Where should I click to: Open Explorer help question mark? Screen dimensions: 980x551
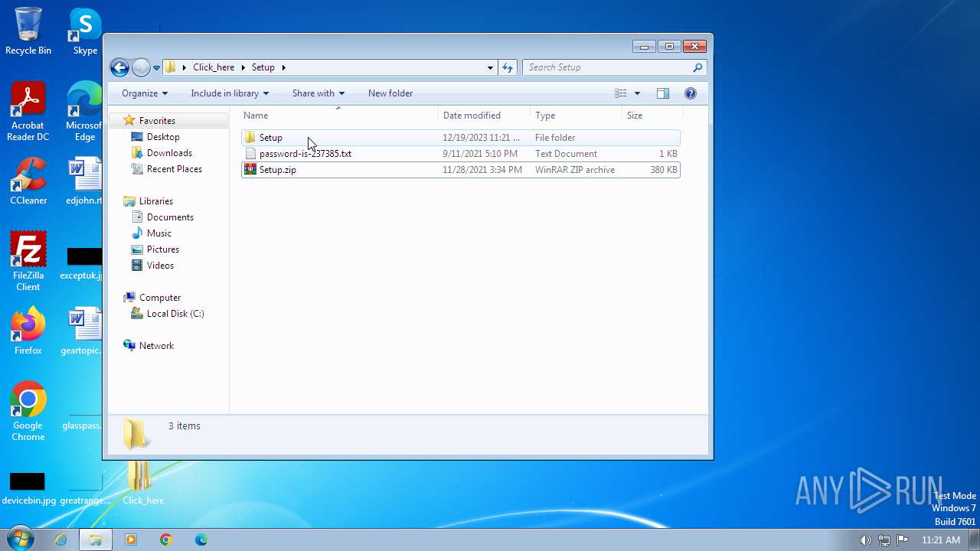click(x=691, y=93)
